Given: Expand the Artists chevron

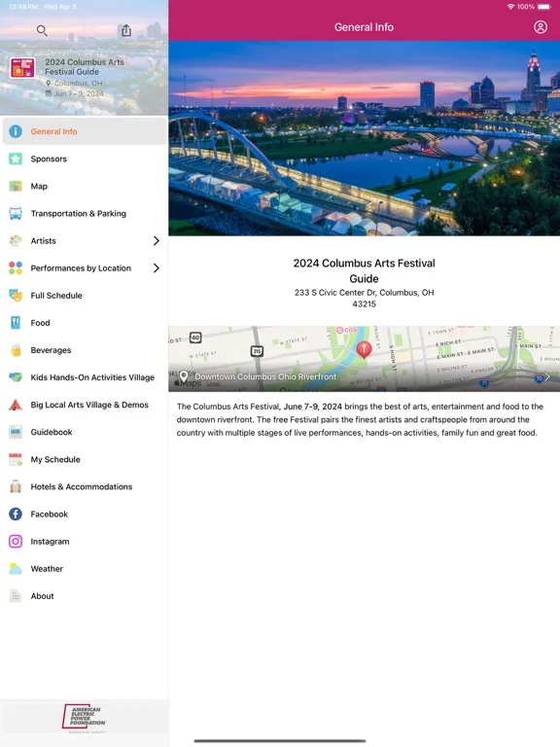Looking at the screenshot, I should pyautogui.click(x=157, y=240).
